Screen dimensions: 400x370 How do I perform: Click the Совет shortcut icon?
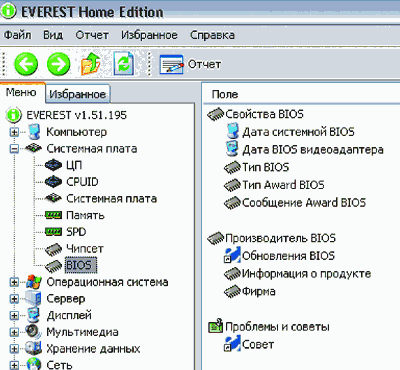[232, 344]
